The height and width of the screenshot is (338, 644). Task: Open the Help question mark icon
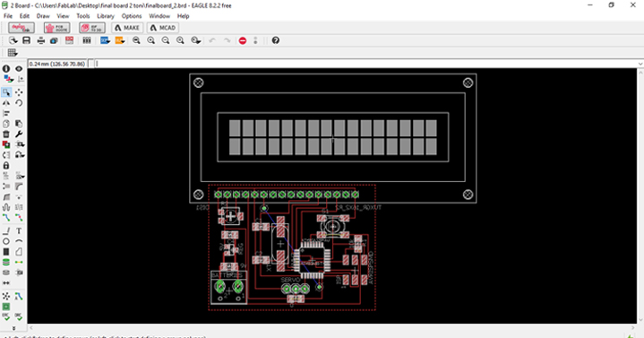pos(276,40)
